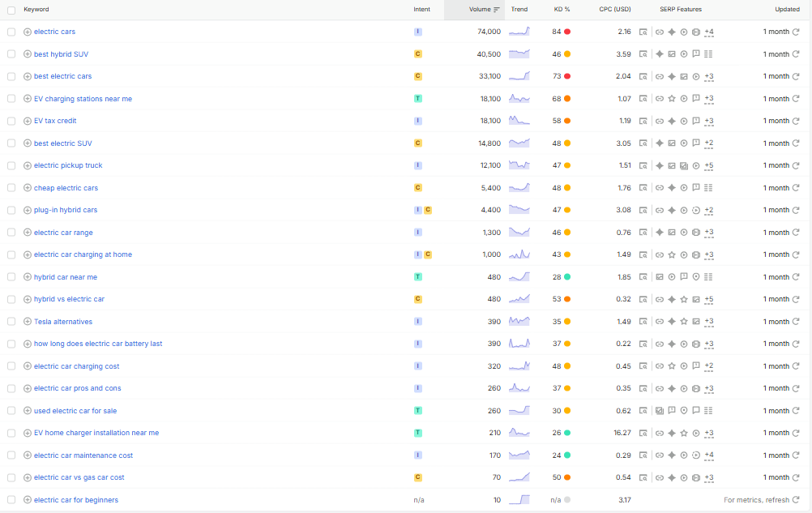The height and width of the screenshot is (513, 812).
Task: Open electric car pros and cons link
Action: click(77, 388)
